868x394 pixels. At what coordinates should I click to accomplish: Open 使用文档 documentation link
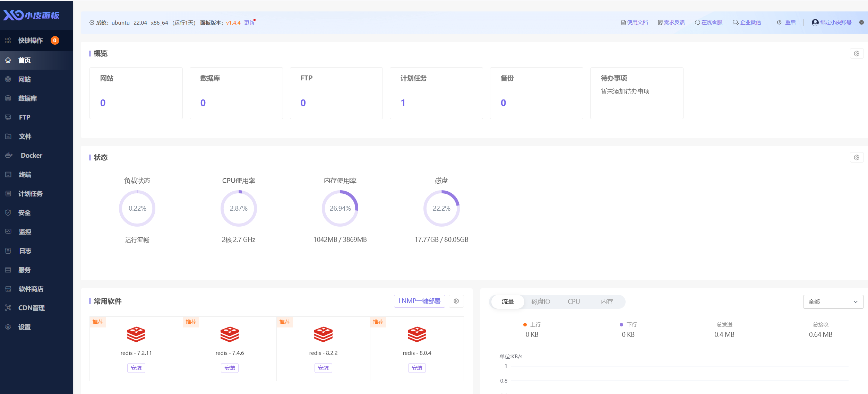coord(635,23)
